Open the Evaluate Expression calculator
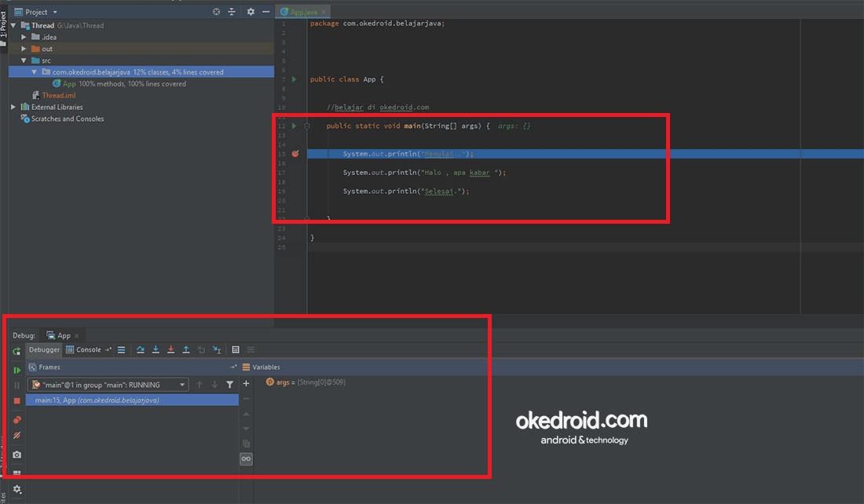This screenshot has width=864, height=504. 236,349
